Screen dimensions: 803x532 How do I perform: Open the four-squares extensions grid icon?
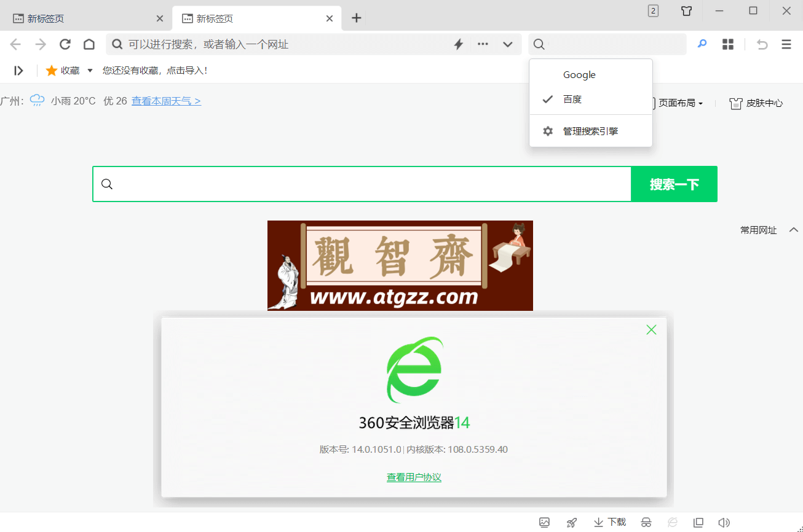[x=728, y=44]
